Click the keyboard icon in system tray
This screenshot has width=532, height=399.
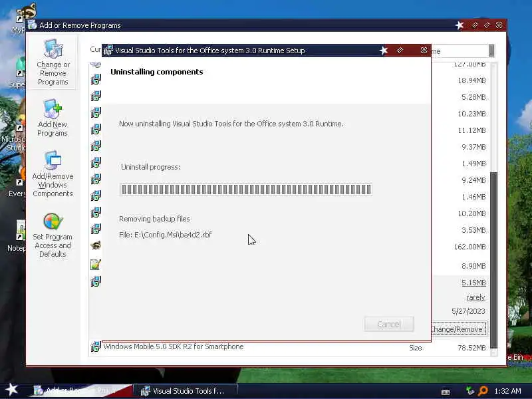(446, 392)
